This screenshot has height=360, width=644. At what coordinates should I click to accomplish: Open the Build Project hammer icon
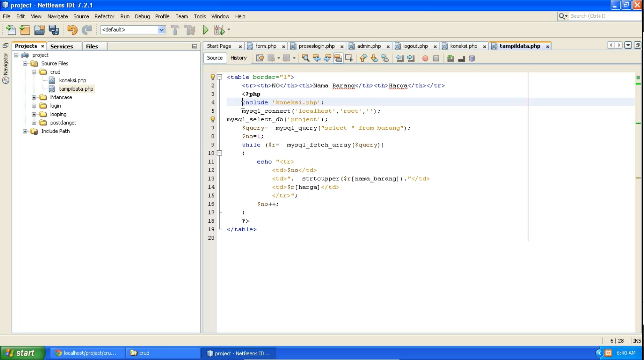click(x=175, y=30)
